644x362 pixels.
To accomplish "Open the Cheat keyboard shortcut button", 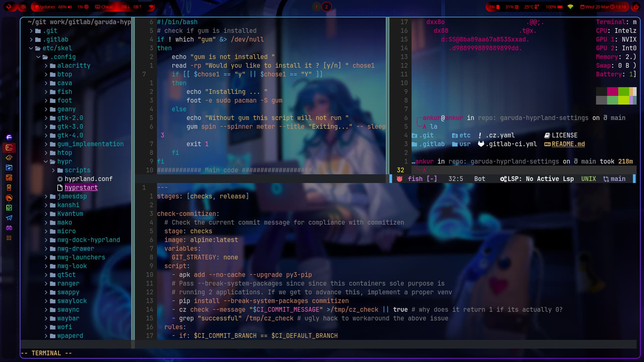I will [104, 7].
